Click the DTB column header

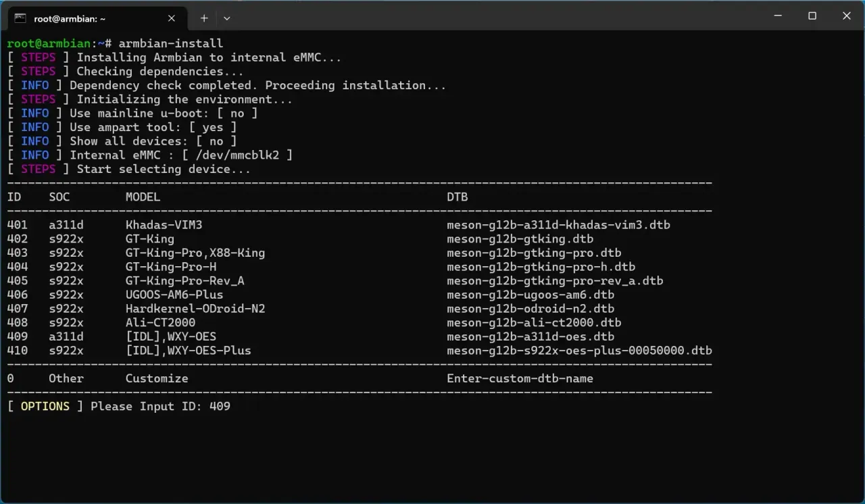[x=457, y=197]
